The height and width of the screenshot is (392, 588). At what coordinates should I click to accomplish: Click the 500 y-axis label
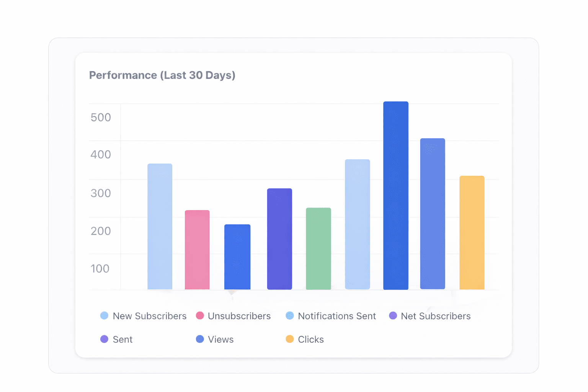101,118
